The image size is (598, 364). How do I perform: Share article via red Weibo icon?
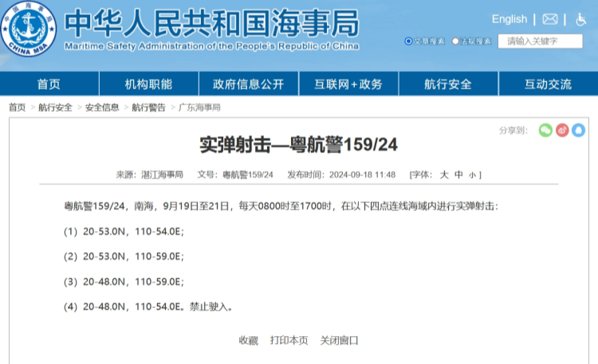(562, 130)
